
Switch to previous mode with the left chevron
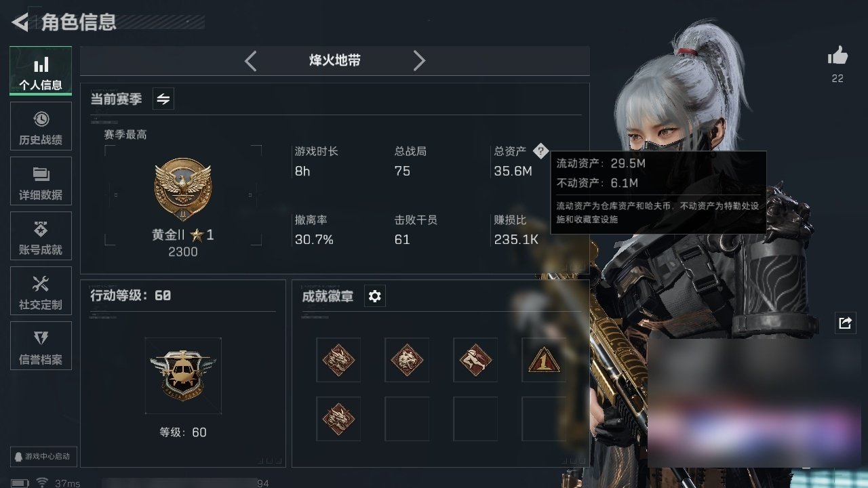coord(250,61)
